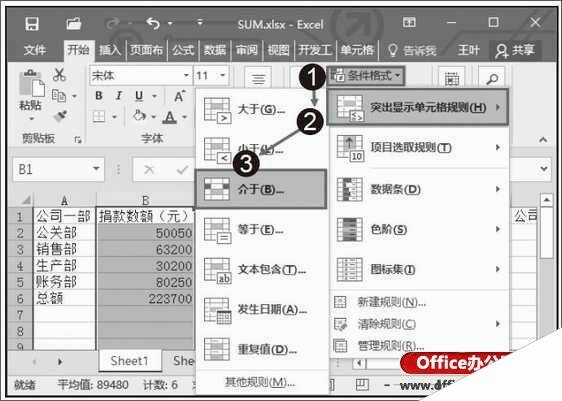The image size is (562, 401).
Task: Open the 文件 tab
Action: tap(34, 50)
